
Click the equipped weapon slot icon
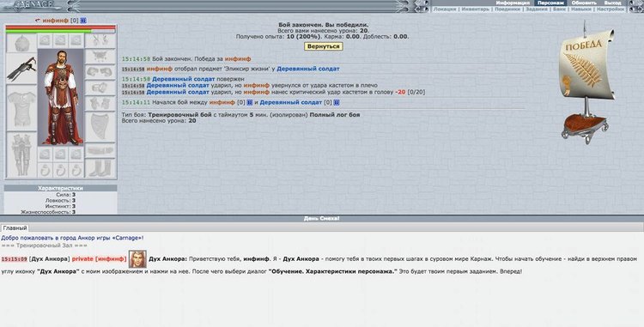coord(21,69)
